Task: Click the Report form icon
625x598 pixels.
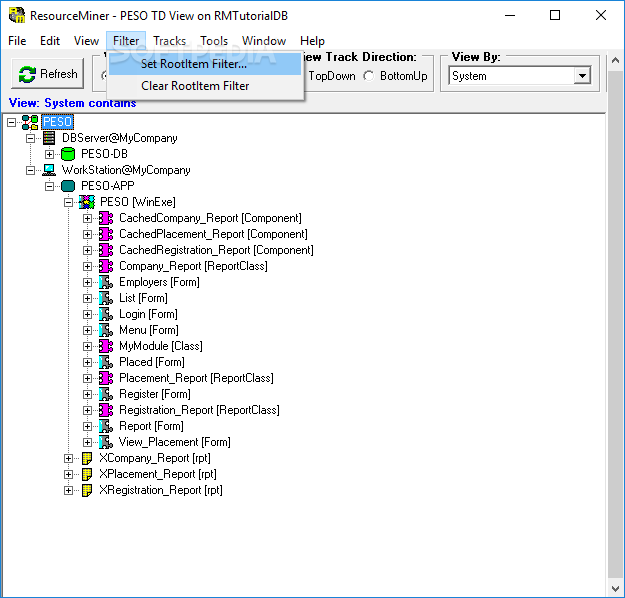Action: point(106,426)
